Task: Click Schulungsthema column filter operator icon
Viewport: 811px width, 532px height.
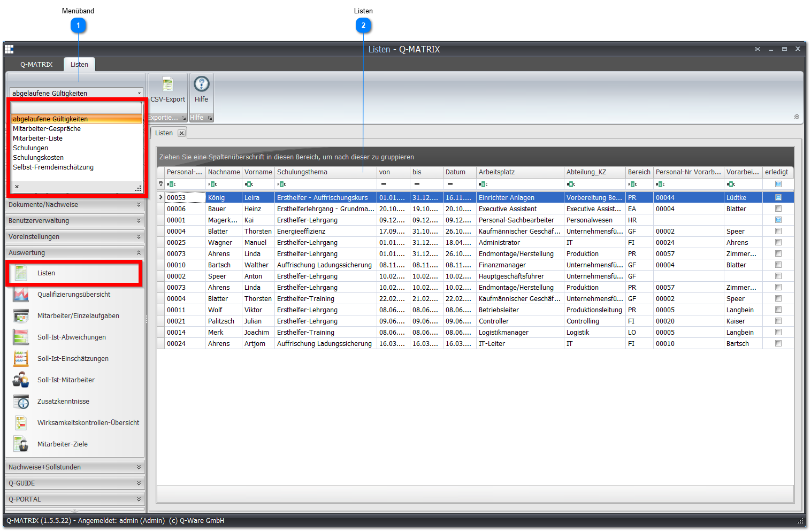Action: point(281,184)
